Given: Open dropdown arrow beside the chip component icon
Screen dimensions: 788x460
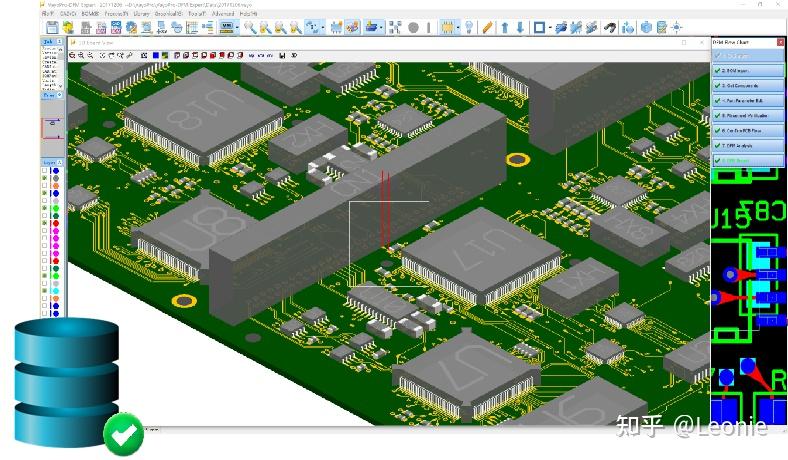Looking at the screenshot, I should click(x=458, y=28).
